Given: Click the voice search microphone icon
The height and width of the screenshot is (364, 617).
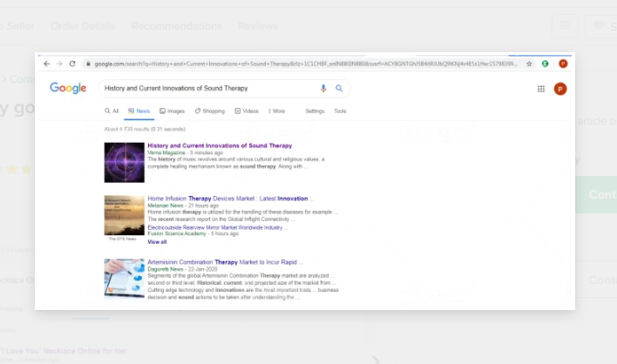Looking at the screenshot, I should 324,88.
